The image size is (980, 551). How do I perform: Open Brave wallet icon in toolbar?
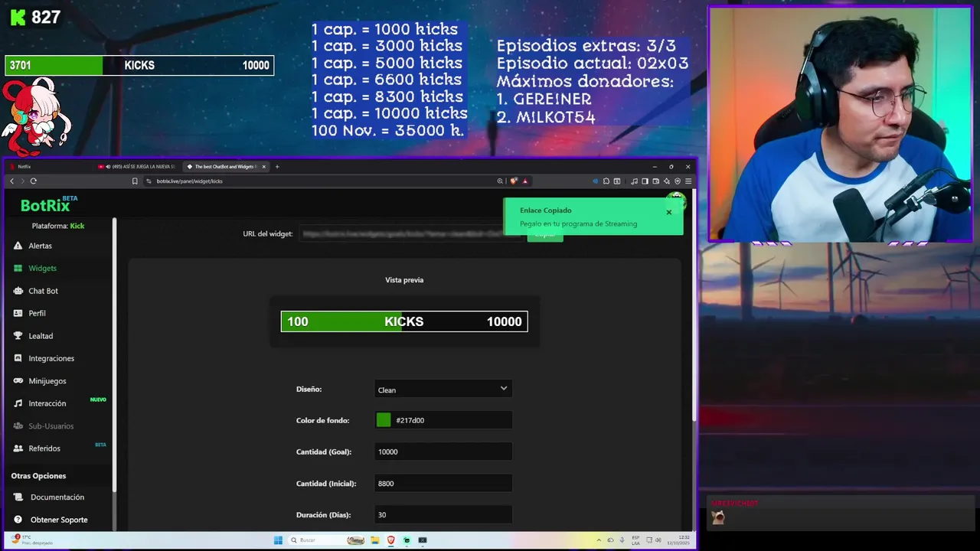656,181
